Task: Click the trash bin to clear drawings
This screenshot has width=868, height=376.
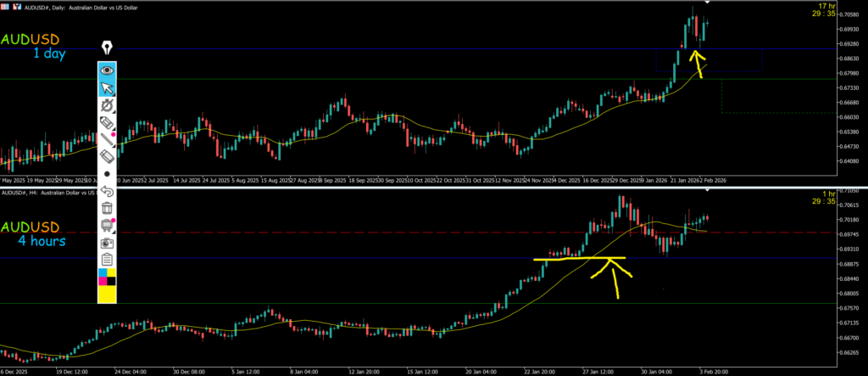Action: 108,208
